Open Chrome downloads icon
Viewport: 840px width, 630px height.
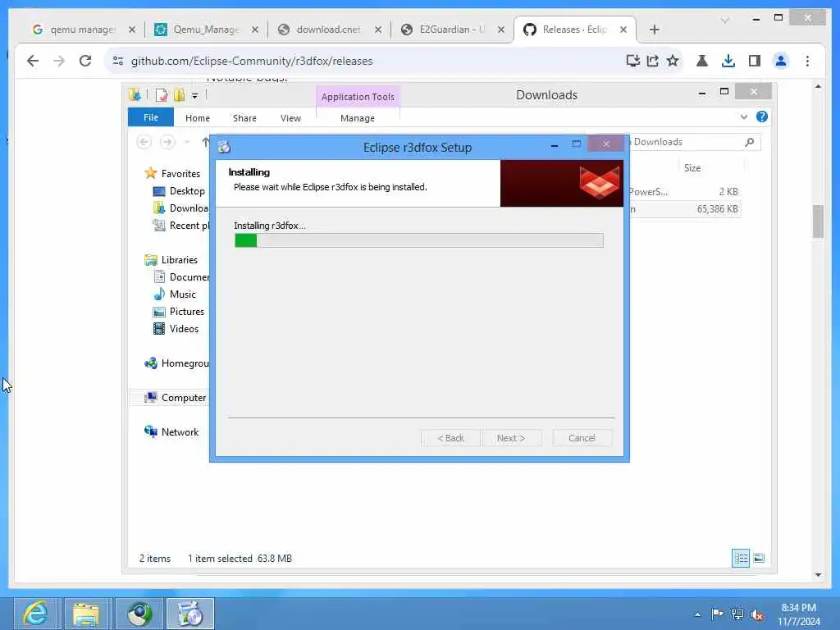728,61
